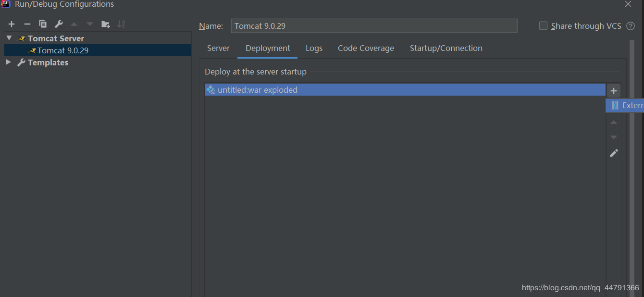Viewport: 644px width, 297px height.
Task: Open the Logs tab
Action: tap(314, 48)
